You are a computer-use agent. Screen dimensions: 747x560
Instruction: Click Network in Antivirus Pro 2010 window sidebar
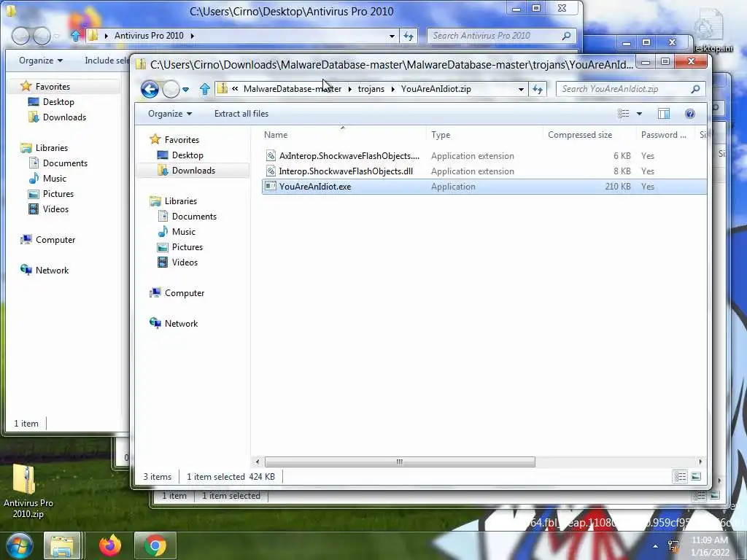coord(52,270)
